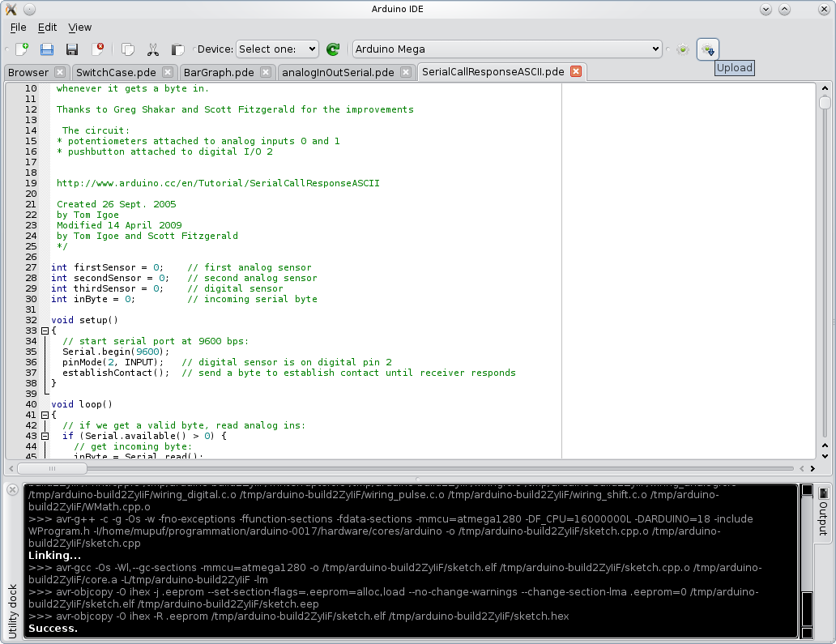Click 'pinMode(2, INPUT);' on line 36
The height and width of the screenshot is (644, 836).
click(113, 363)
